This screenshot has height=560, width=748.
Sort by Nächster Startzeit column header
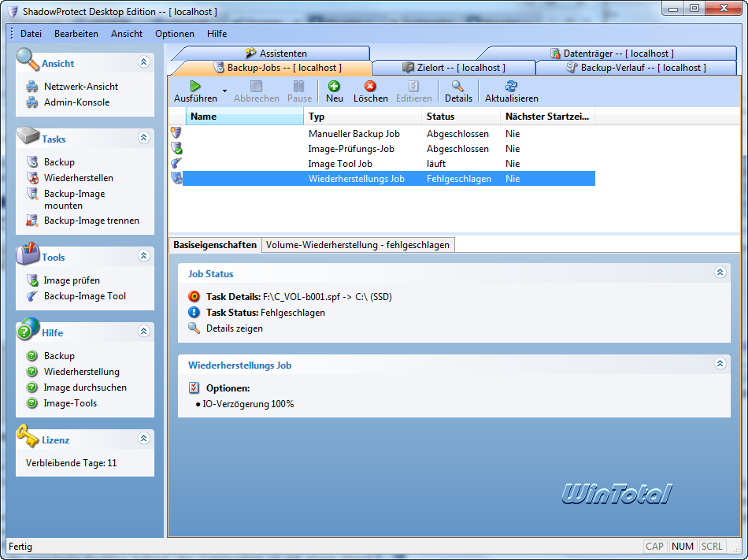pyautogui.click(x=547, y=117)
